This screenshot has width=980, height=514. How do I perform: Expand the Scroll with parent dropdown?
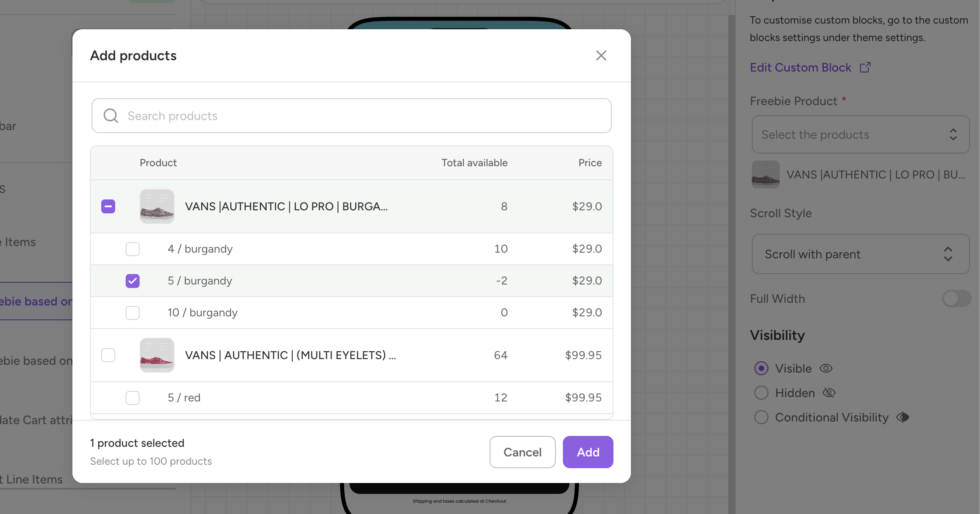860,254
